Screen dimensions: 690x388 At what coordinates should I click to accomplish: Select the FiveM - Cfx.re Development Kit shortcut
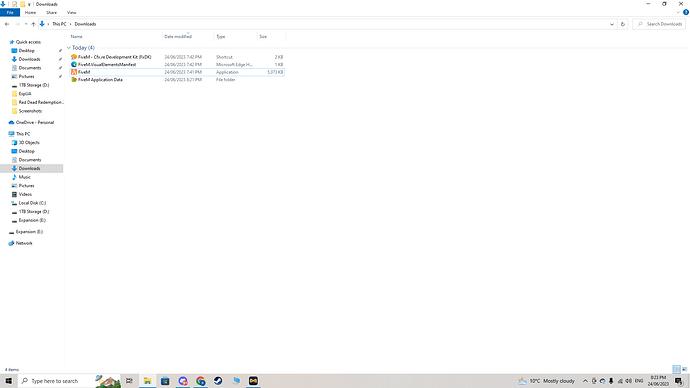(x=114, y=57)
